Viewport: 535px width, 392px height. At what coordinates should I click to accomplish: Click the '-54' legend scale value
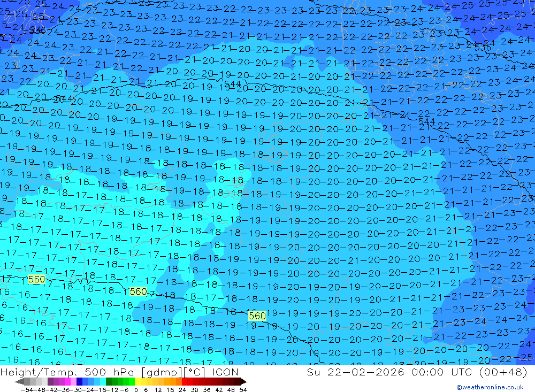pyautogui.click(x=27, y=390)
